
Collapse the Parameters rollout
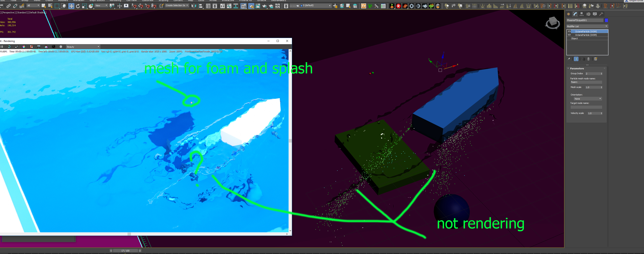577,68
